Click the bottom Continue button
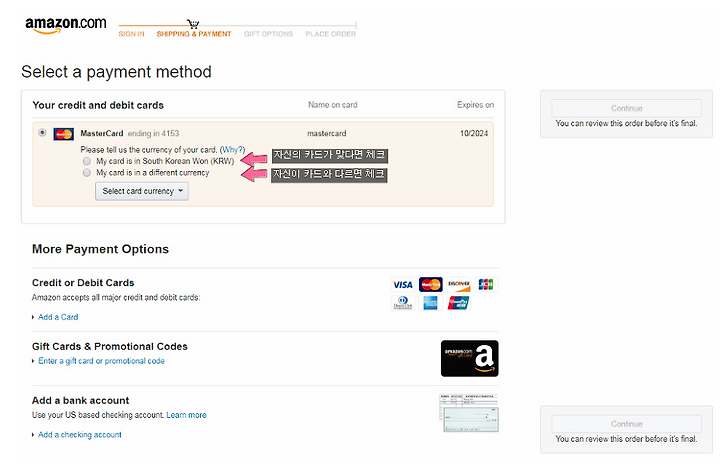720x465 pixels. point(626,424)
